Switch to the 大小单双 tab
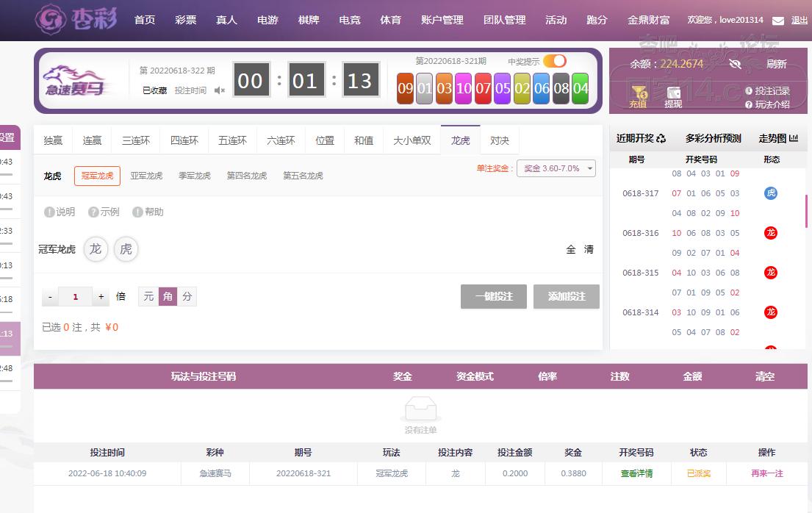This screenshot has width=812, height=513. 412,140
